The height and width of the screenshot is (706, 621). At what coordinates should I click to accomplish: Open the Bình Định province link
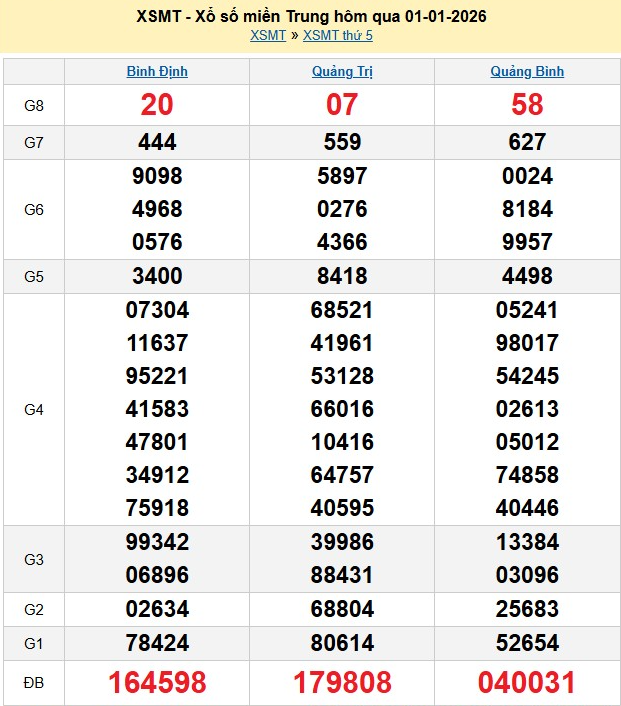(x=157, y=71)
